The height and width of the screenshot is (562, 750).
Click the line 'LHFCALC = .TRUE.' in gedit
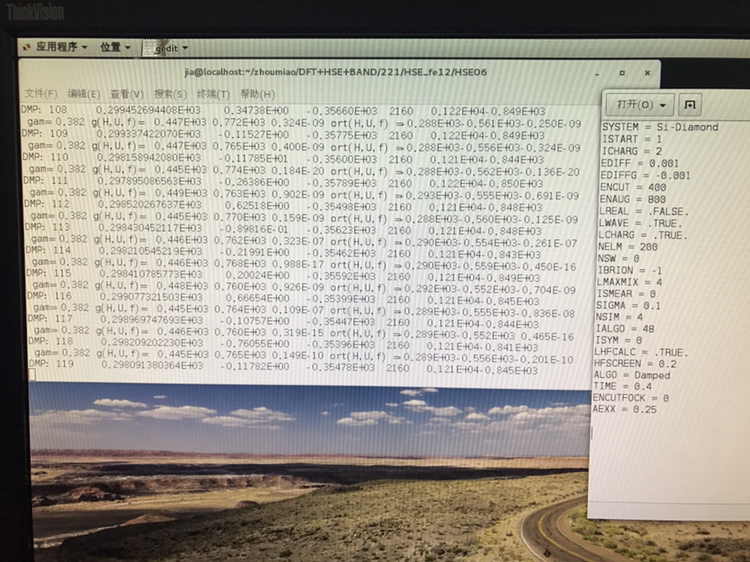(641, 352)
